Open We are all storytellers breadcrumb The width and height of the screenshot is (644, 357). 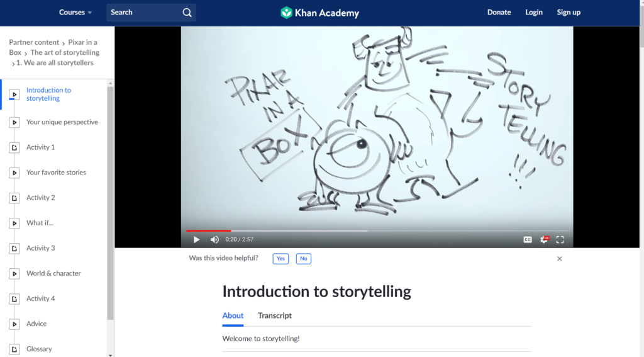(55, 62)
